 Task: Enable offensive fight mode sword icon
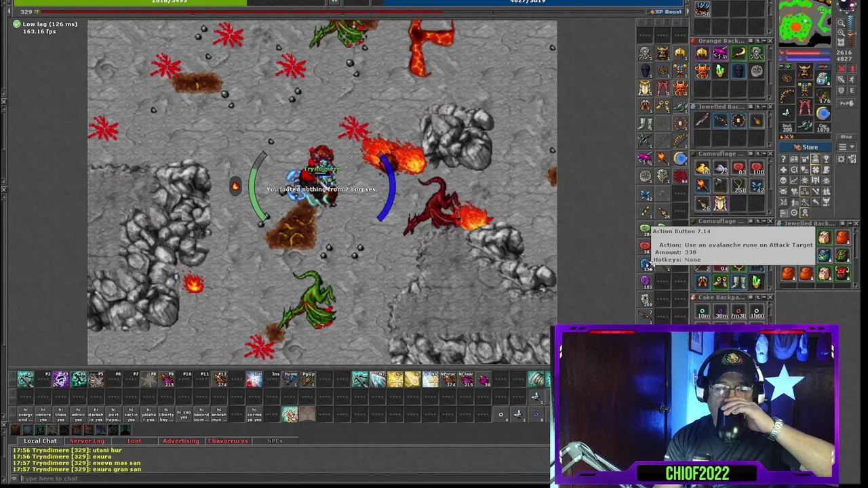pos(842,79)
